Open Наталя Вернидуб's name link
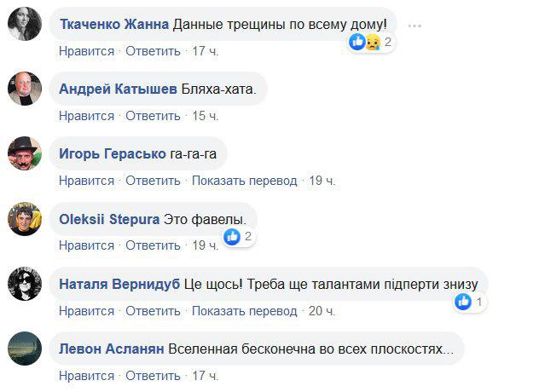This screenshot has width=539, height=392. coord(119,284)
